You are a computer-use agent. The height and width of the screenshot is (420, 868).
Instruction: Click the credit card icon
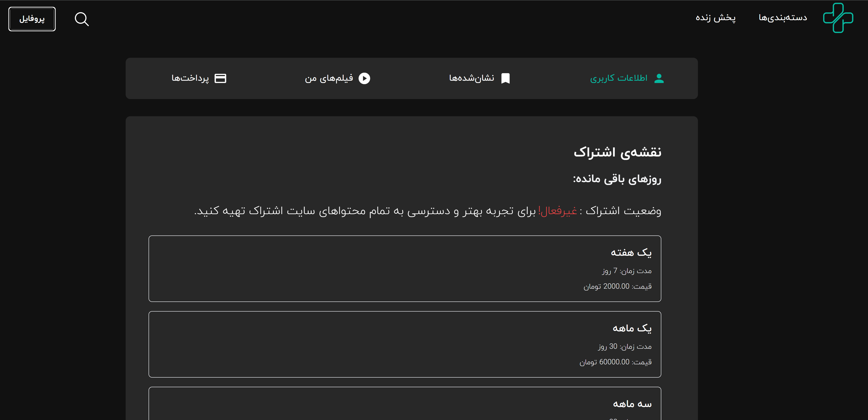(220, 78)
